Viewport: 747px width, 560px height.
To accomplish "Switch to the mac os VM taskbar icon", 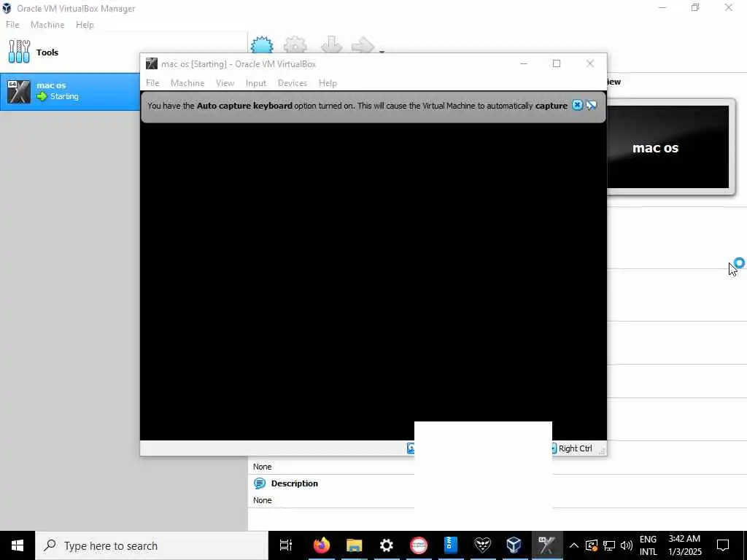I will click(547, 545).
